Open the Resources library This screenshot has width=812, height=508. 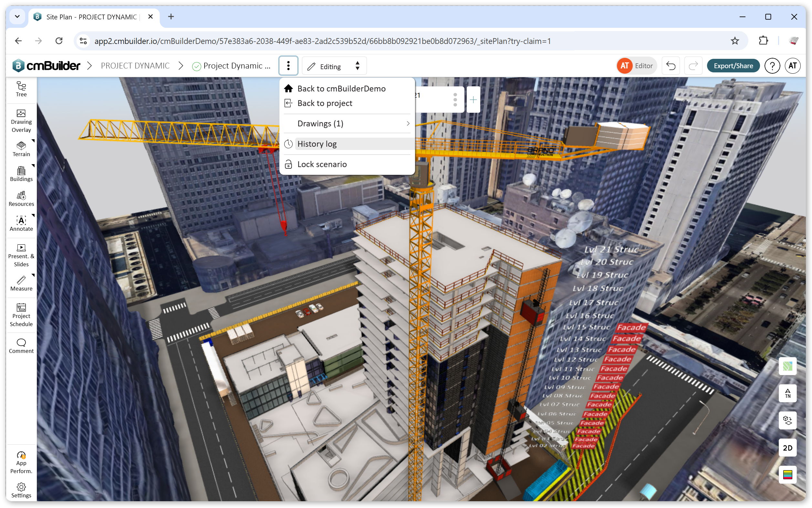click(x=21, y=198)
